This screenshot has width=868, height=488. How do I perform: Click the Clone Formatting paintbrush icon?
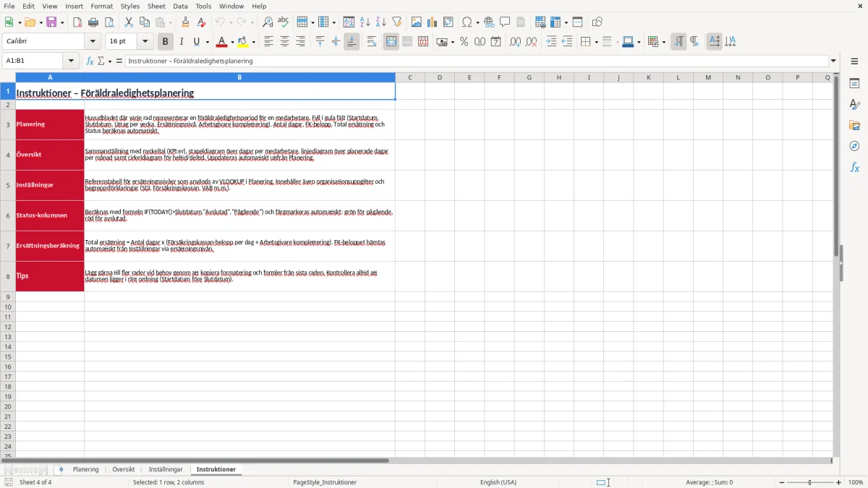[186, 22]
